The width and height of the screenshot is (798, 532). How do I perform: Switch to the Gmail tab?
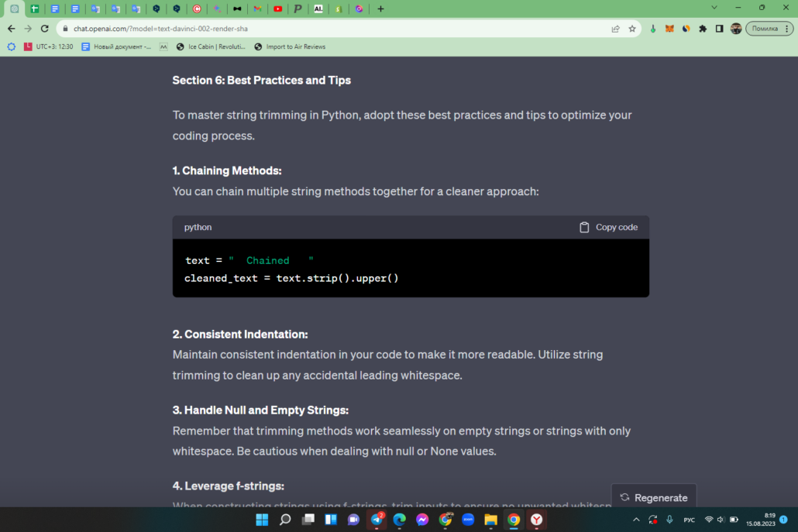pos(257,9)
